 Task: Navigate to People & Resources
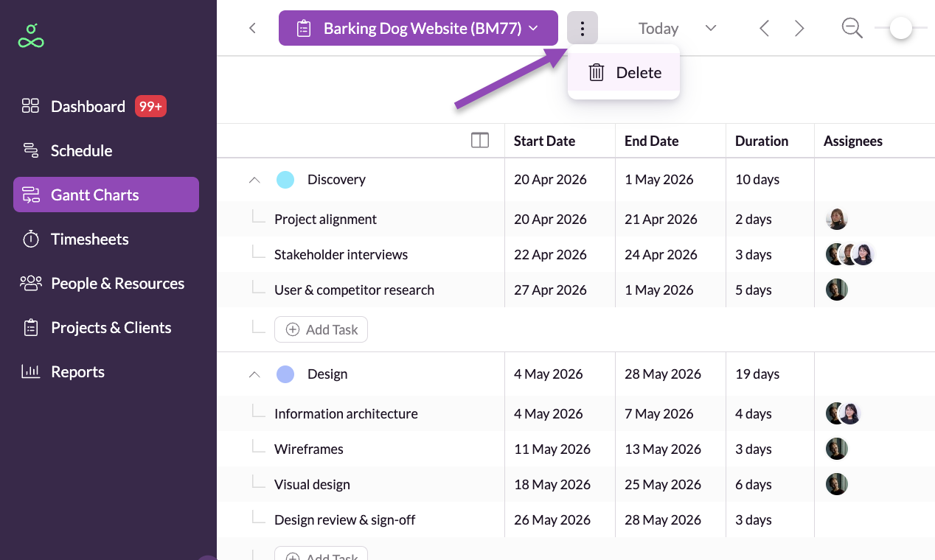click(x=117, y=283)
